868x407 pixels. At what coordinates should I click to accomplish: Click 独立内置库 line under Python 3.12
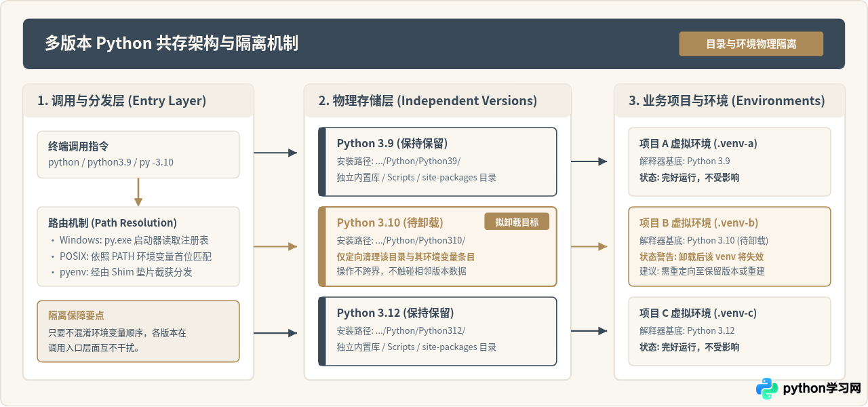[416, 347]
